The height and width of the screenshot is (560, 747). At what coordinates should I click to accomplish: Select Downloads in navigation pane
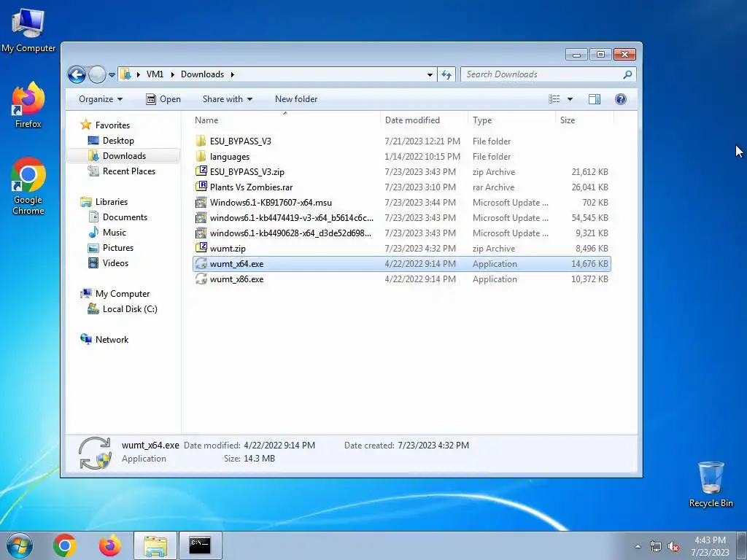(x=124, y=156)
